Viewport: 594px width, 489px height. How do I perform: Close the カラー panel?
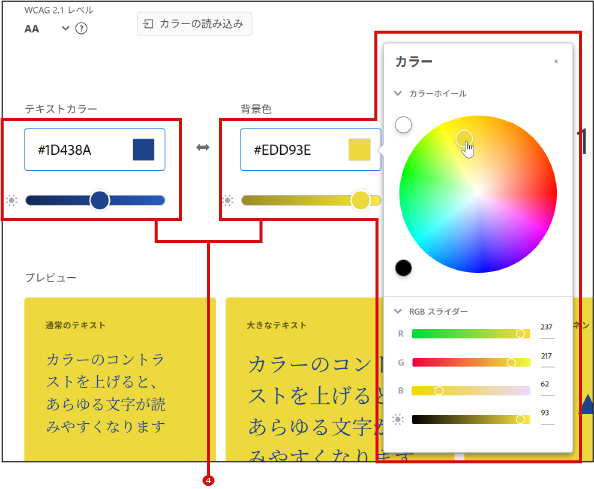[x=556, y=61]
